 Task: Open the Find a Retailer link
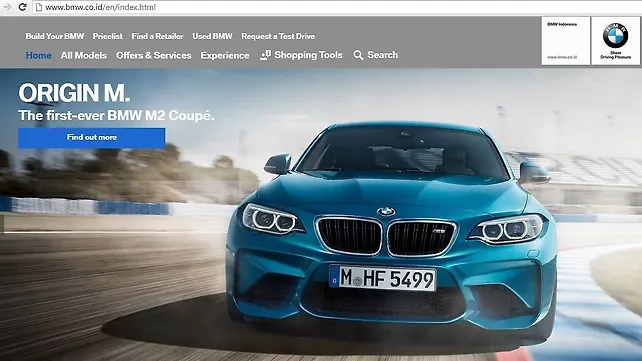point(157,36)
